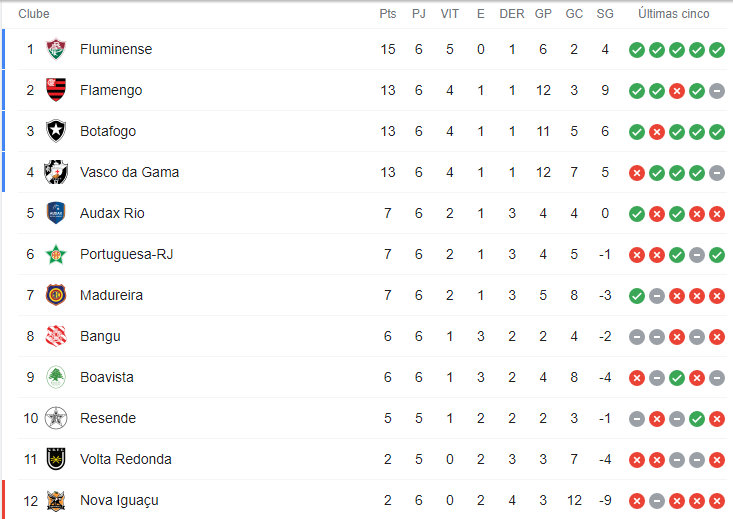Click the Pts column header

click(x=388, y=14)
